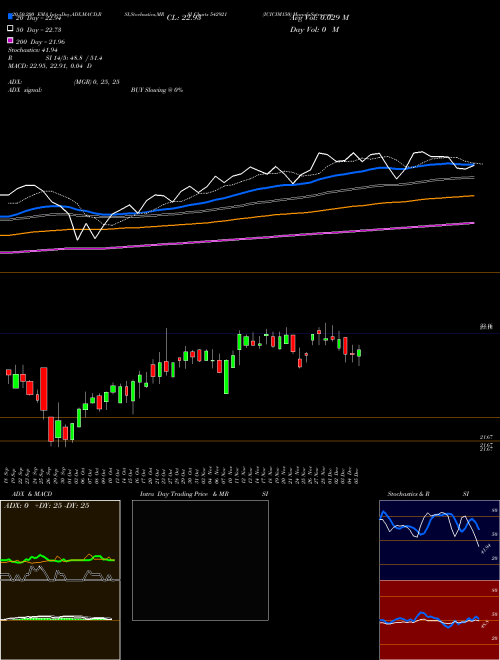500x660 pixels.
Task: Click the 'ADX & MACD' panel title
Action: tap(32, 494)
